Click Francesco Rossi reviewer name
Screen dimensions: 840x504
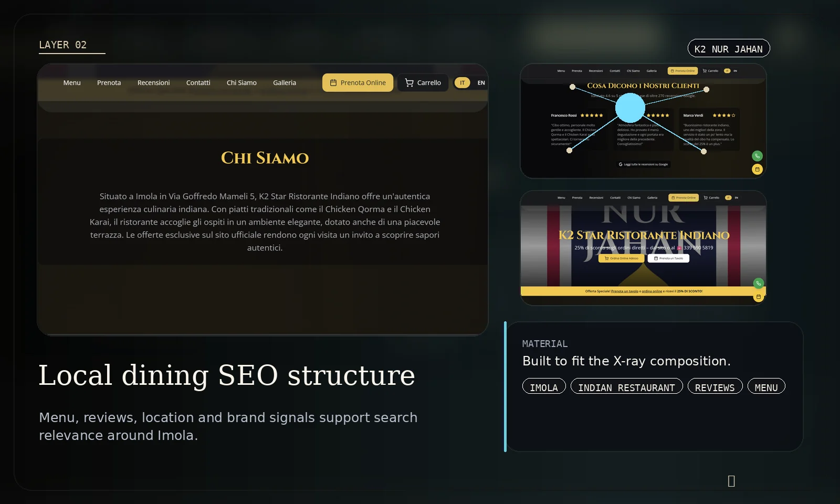tap(564, 115)
